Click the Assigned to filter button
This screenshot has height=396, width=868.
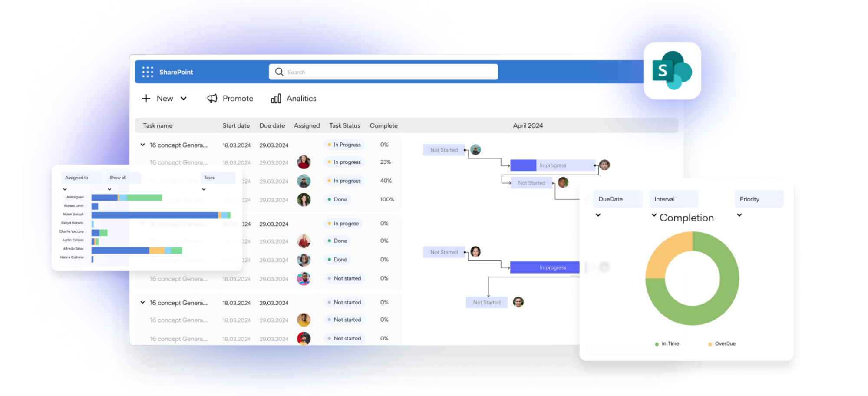(82, 178)
